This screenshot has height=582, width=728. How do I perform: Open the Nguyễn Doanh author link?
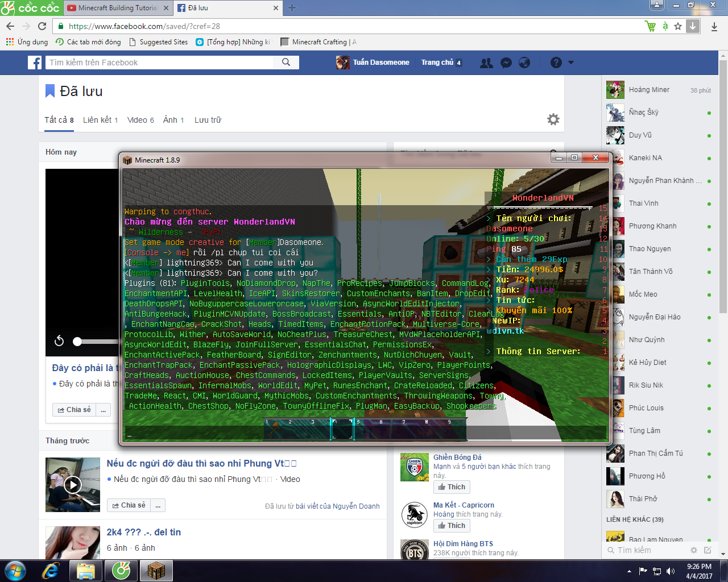pos(356,506)
